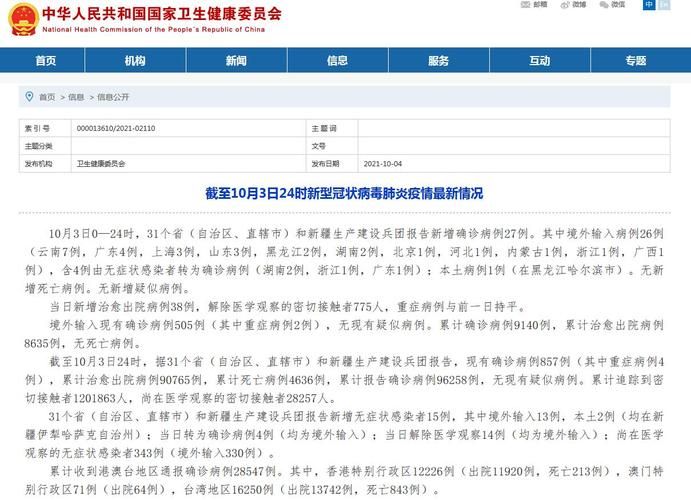Click the 卫生健康委员会 issuing agency value
The height and width of the screenshot is (500, 691).
pos(101,163)
